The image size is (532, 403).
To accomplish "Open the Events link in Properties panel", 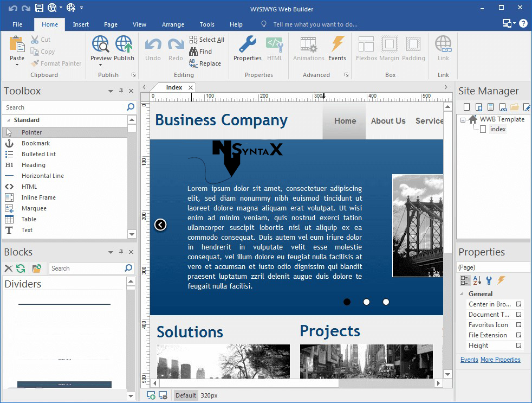I will point(469,360).
